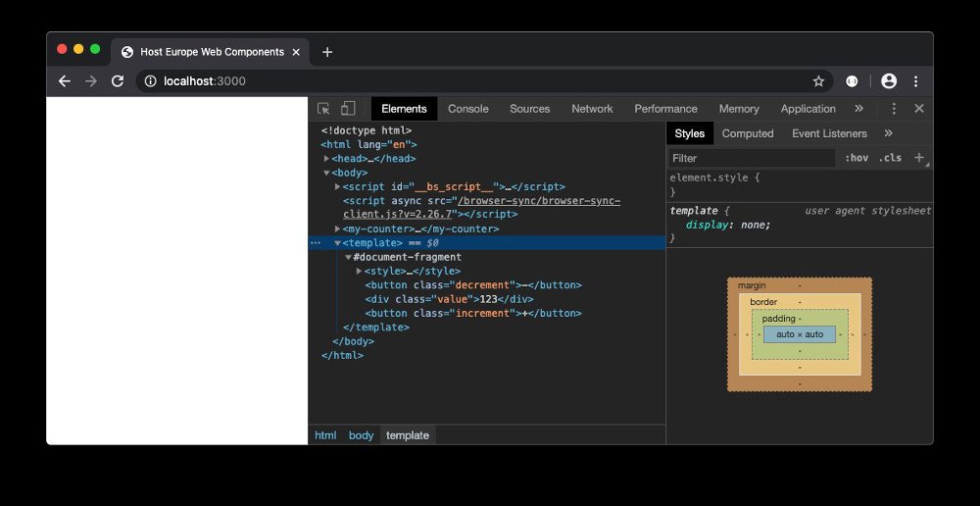Click the browser back arrow
This screenshot has width=980, height=506.
[x=65, y=81]
